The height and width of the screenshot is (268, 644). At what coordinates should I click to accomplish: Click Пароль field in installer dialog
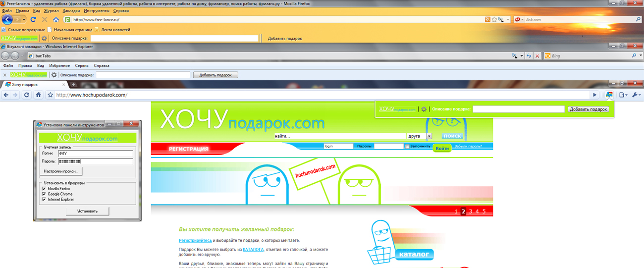[95, 161]
